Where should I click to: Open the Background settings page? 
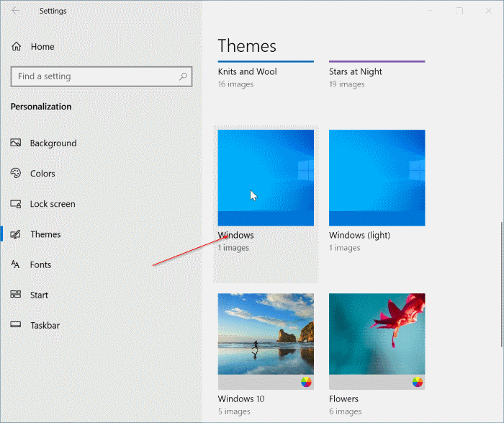53,143
